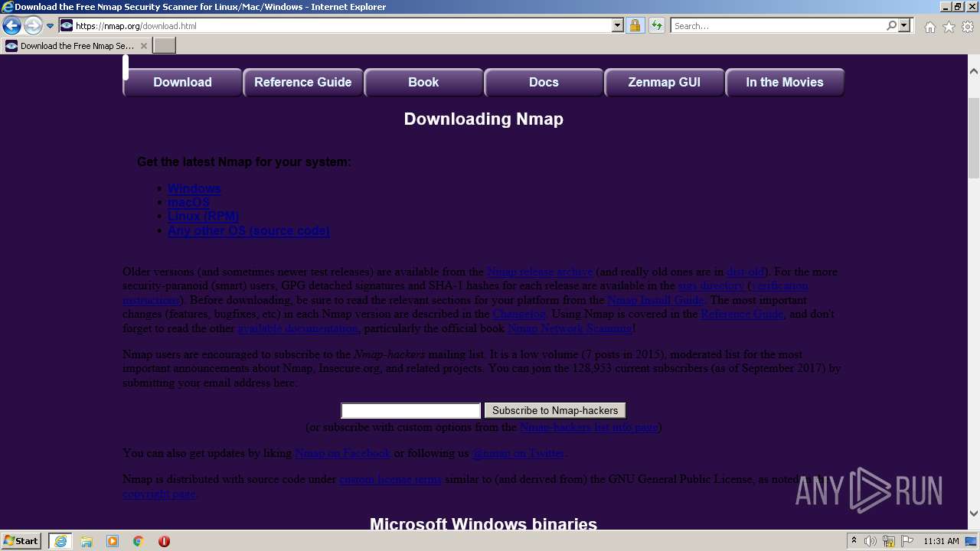The height and width of the screenshot is (551, 980).
Task: Open the Nmap on Facebook link
Action: [x=342, y=453]
